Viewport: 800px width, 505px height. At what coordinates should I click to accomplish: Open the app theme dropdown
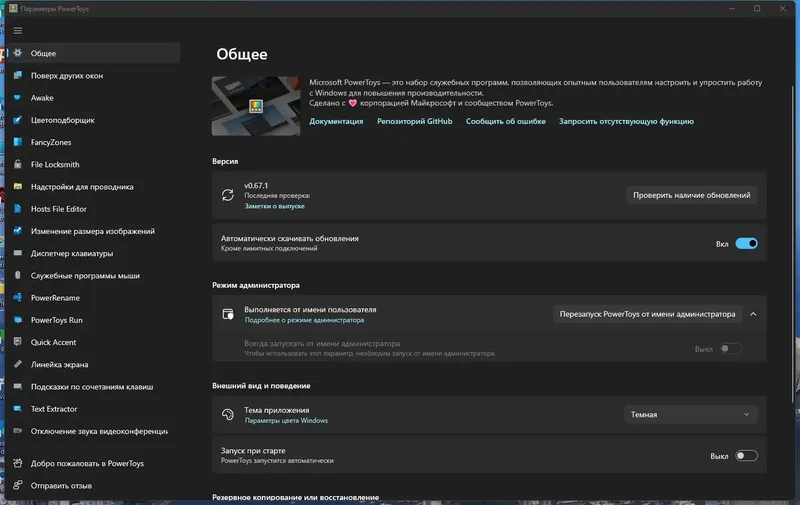tap(691, 414)
